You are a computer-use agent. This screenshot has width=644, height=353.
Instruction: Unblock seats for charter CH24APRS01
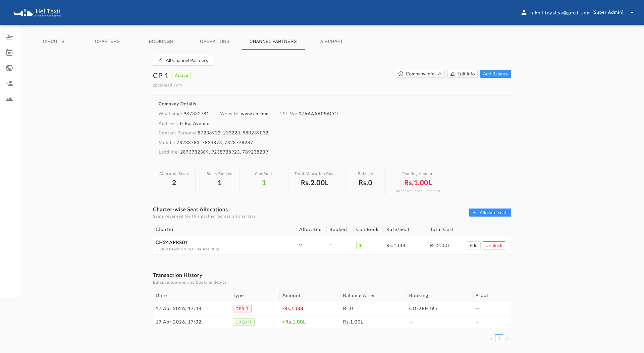coord(493,245)
